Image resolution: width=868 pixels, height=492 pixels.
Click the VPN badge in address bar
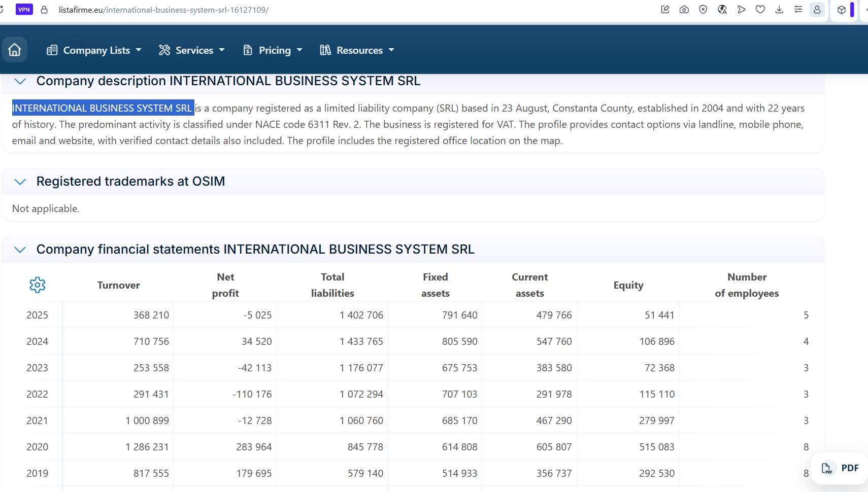(24, 10)
